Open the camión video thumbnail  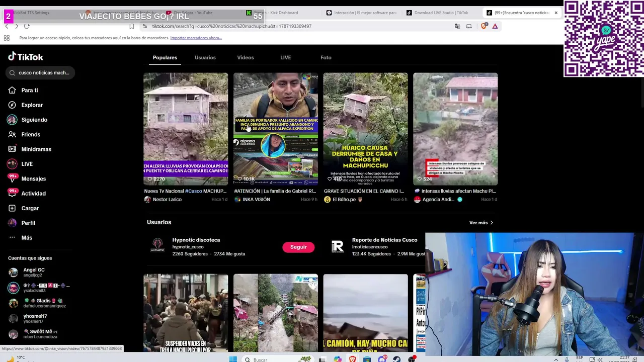point(366,313)
